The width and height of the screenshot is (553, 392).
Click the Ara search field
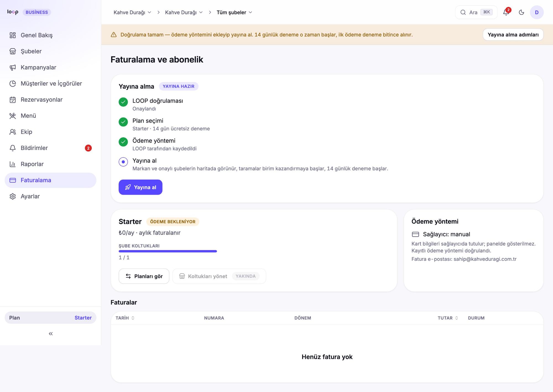476,12
